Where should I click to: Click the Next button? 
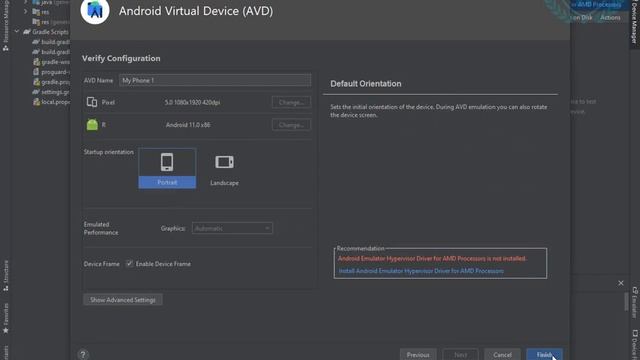pos(460,354)
